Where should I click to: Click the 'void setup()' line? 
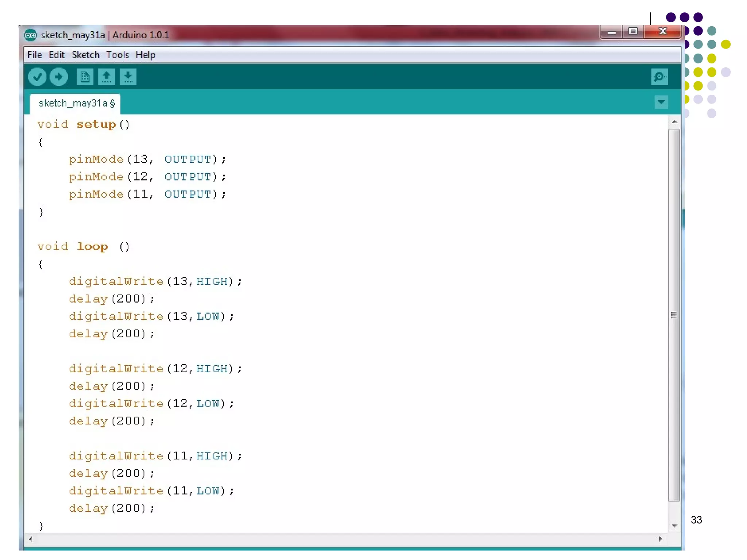(84, 125)
